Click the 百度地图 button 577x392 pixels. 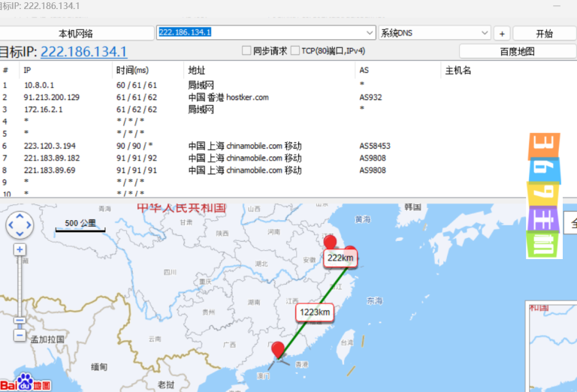coord(518,51)
